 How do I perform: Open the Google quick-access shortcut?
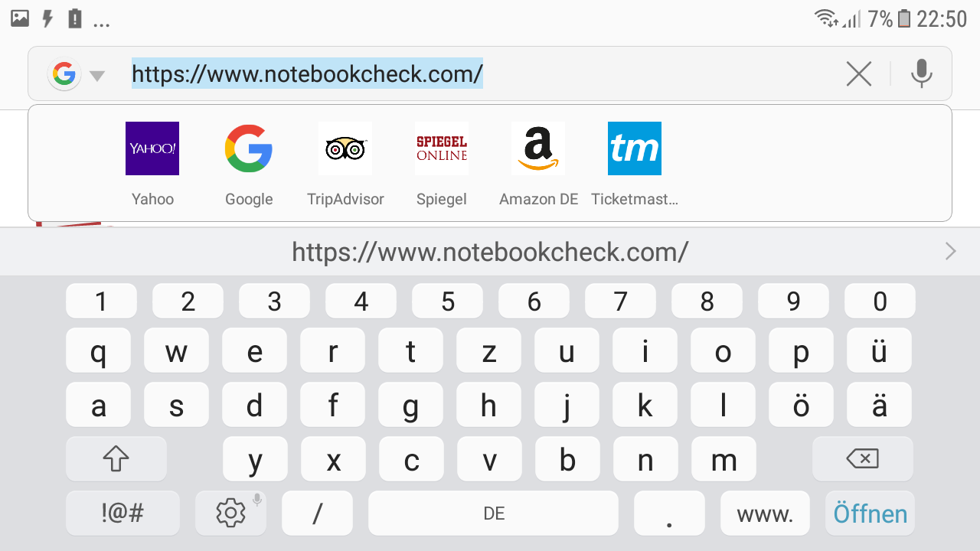[249, 148]
